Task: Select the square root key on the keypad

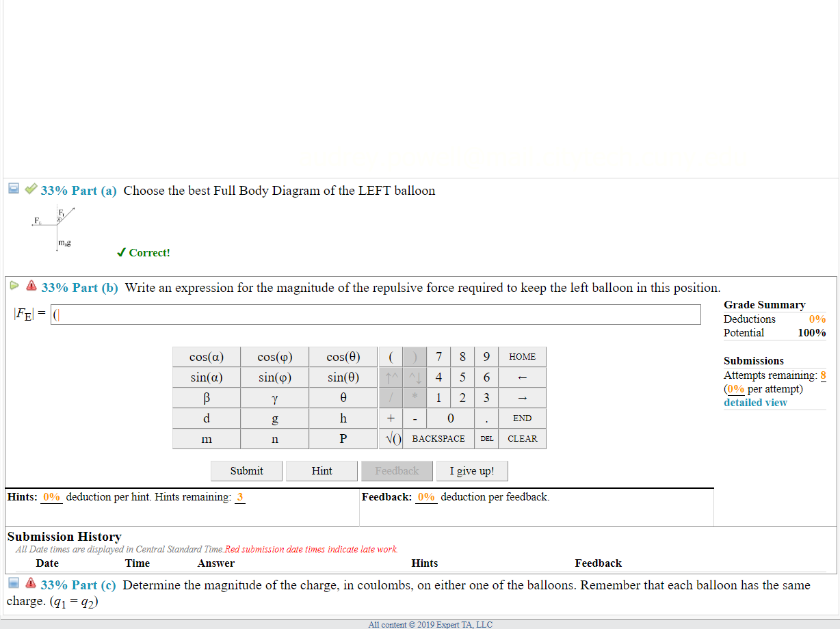Action: (x=391, y=438)
